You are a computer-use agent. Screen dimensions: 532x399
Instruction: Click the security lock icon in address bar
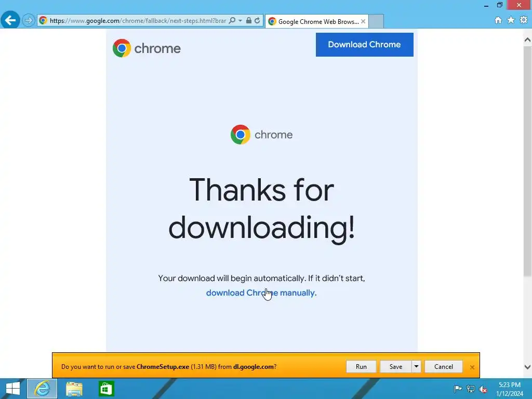pos(249,21)
